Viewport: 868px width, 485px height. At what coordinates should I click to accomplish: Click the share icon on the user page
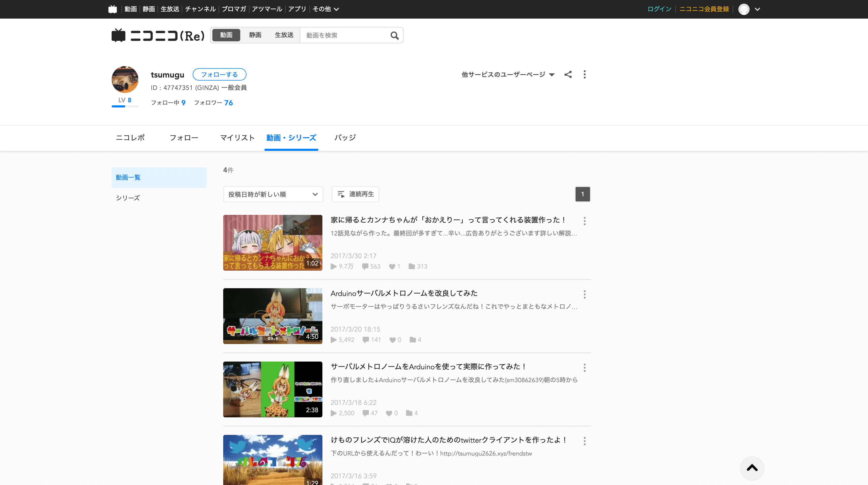pyautogui.click(x=568, y=74)
